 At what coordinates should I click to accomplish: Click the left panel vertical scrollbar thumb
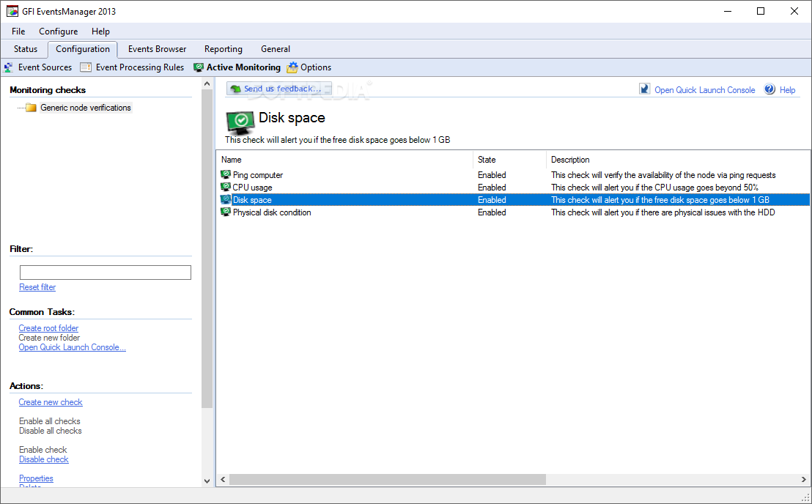[207, 249]
